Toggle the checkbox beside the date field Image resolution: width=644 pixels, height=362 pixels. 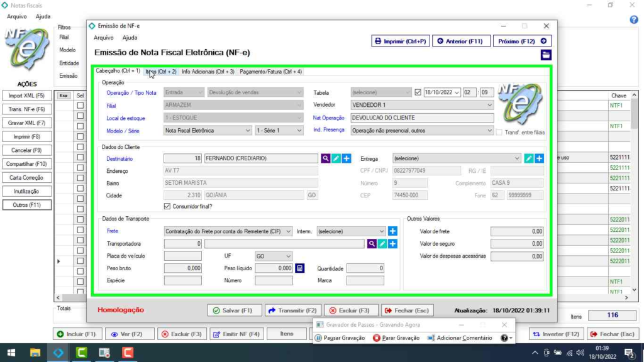tap(419, 92)
